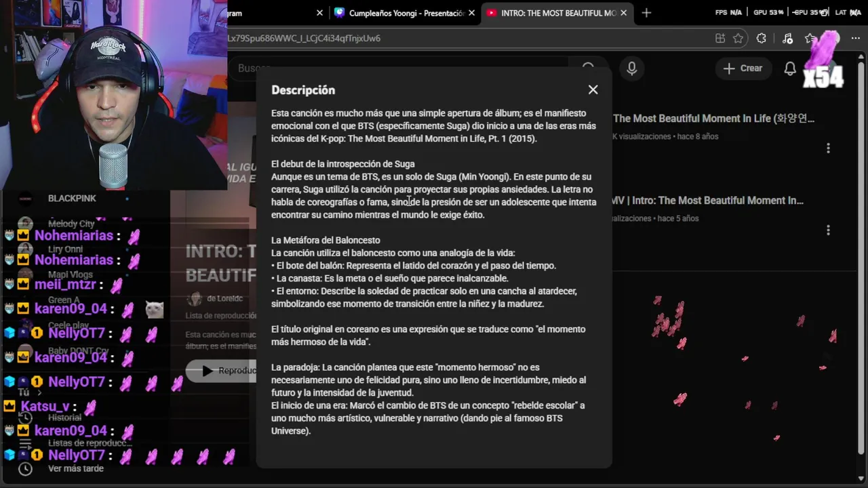Activate voice search microphone
This screenshot has height=488, width=868.
631,68
